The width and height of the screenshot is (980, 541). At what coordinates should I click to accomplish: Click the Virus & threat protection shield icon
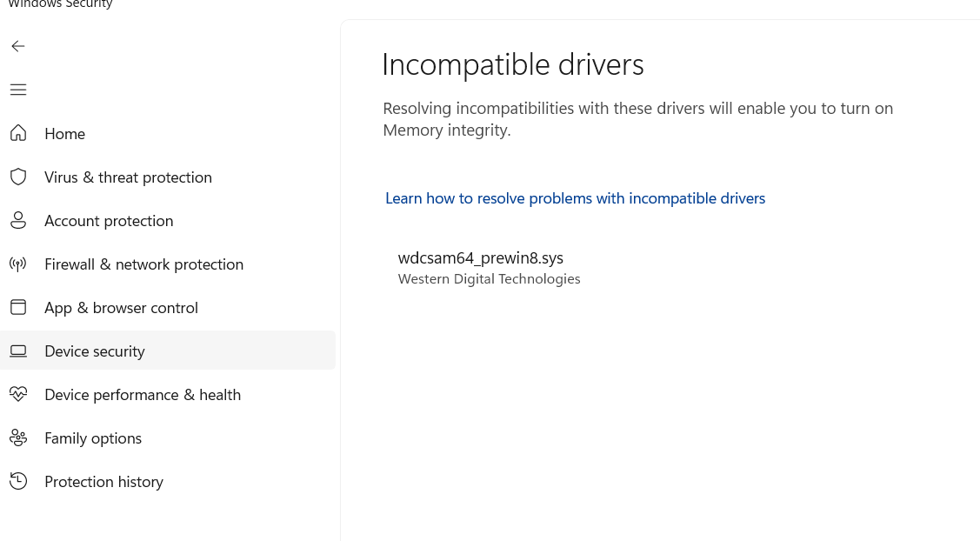pos(18,177)
